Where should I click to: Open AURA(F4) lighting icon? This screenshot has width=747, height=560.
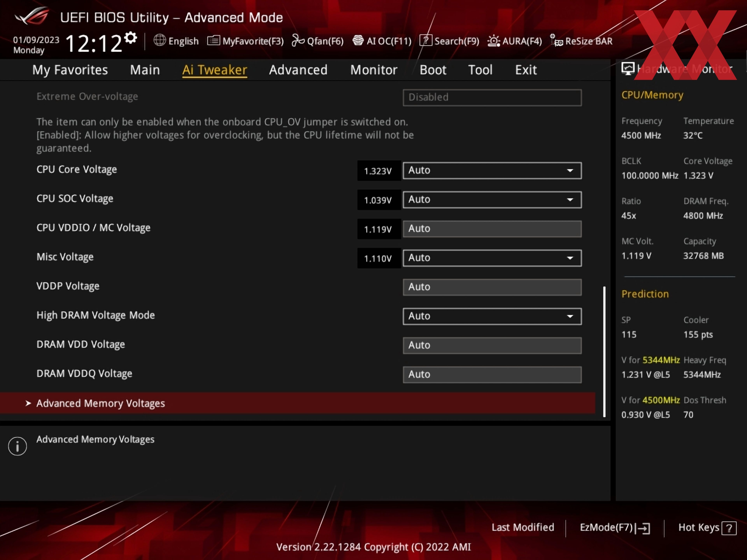coord(494,41)
